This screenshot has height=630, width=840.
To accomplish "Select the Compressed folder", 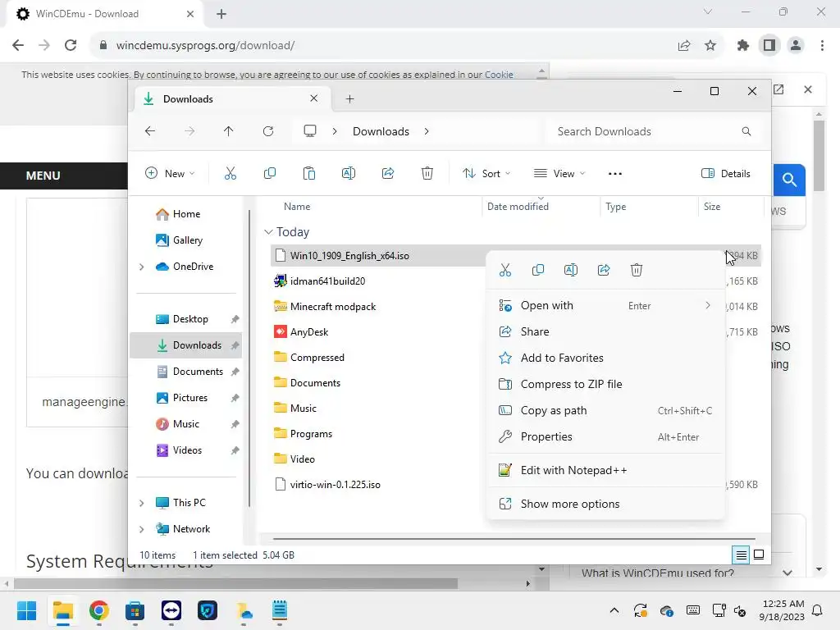I will pos(317,358).
